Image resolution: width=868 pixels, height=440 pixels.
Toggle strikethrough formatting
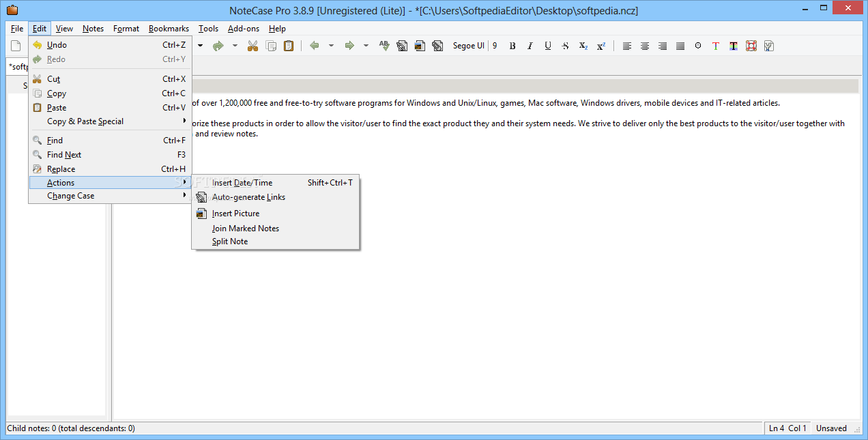pyautogui.click(x=565, y=46)
